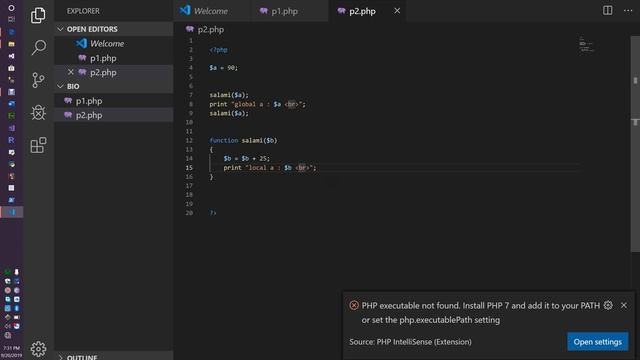This screenshot has height=360, width=640.
Task: Collapse the BIO folder section
Action: point(113,87)
